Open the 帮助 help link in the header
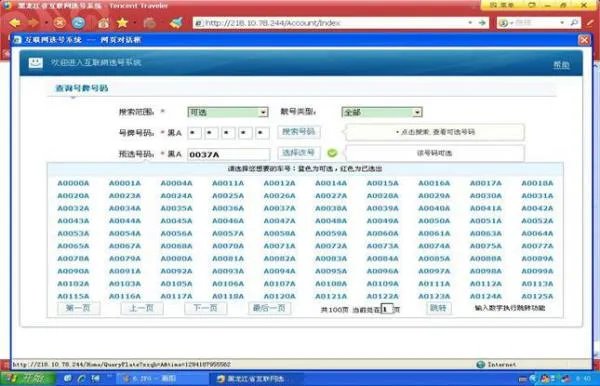This screenshot has height=386, width=600. click(561, 65)
